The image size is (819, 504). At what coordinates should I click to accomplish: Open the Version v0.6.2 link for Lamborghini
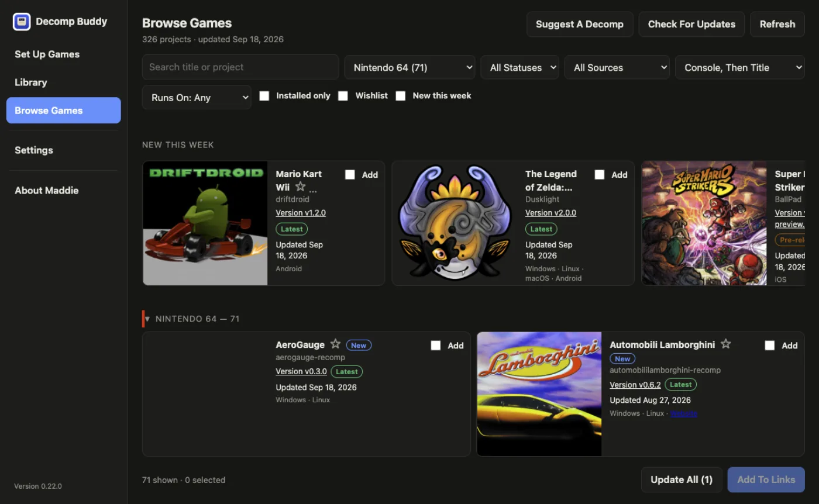[x=635, y=385]
